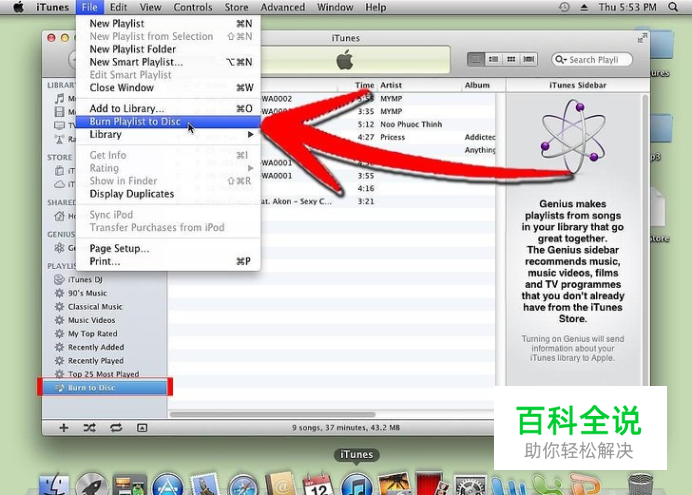
Task: Open the Store menu
Action: [x=236, y=7]
